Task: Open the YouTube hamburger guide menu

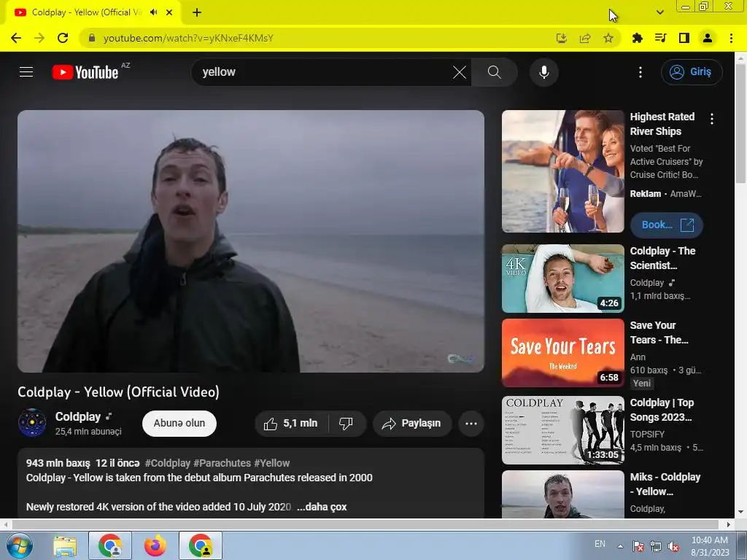Action: point(26,72)
